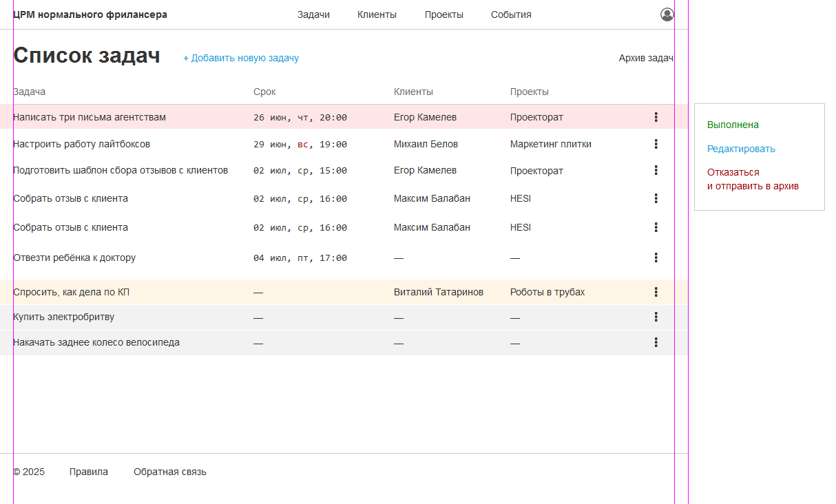Click the 'ЦРМ нормального фрилансера' site title
836x504 pixels.
pos(90,14)
